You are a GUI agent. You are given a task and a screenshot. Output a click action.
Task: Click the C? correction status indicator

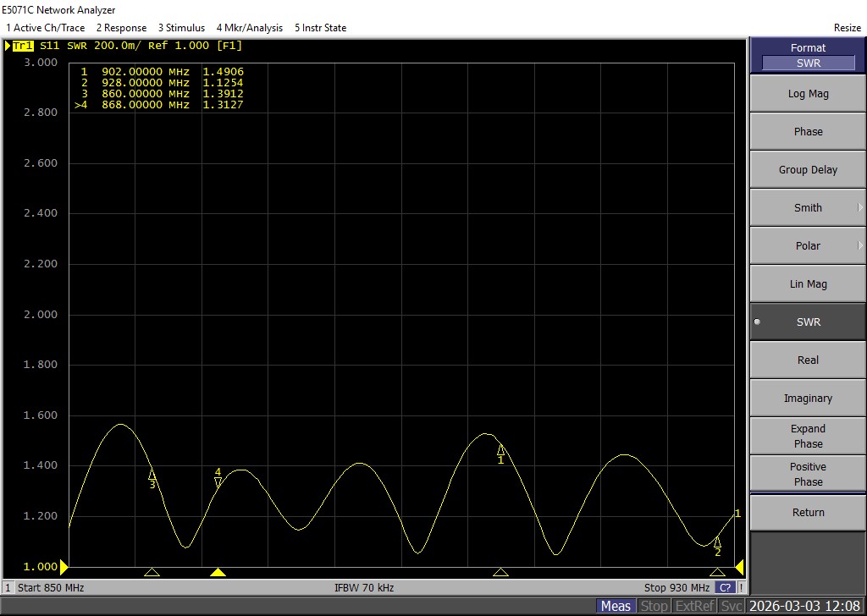(x=725, y=587)
